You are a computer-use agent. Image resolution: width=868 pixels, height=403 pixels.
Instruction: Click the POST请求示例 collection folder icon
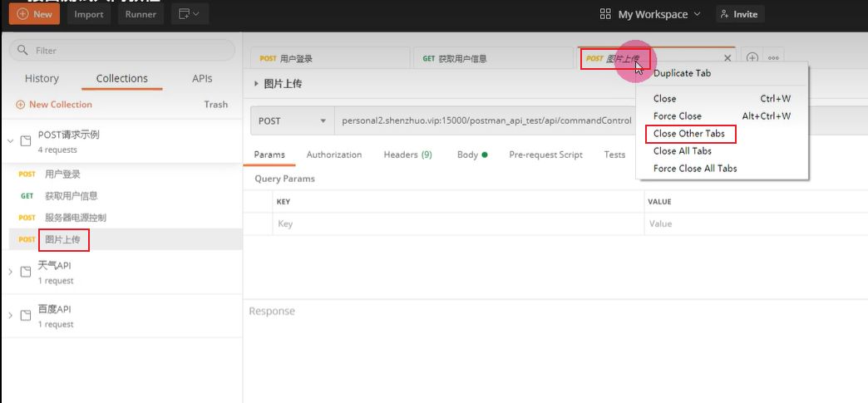pyautogui.click(x=26, y=141)
